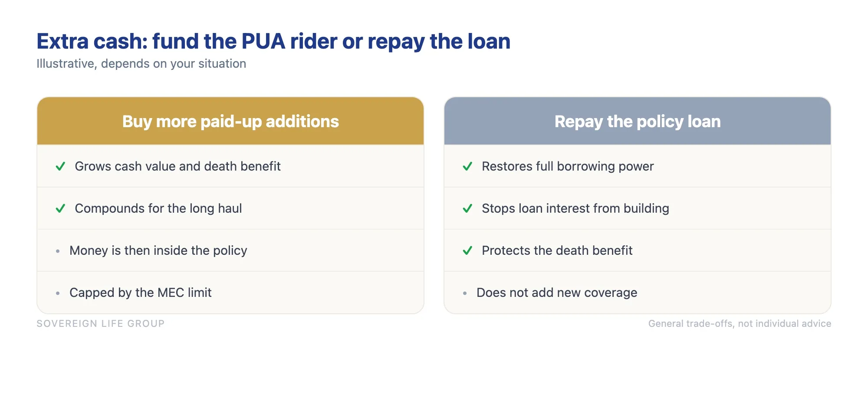This screenshot has height=408, width=868.
Task: Click bullet dot before Money is then inside
Action: tap(58, 251)
